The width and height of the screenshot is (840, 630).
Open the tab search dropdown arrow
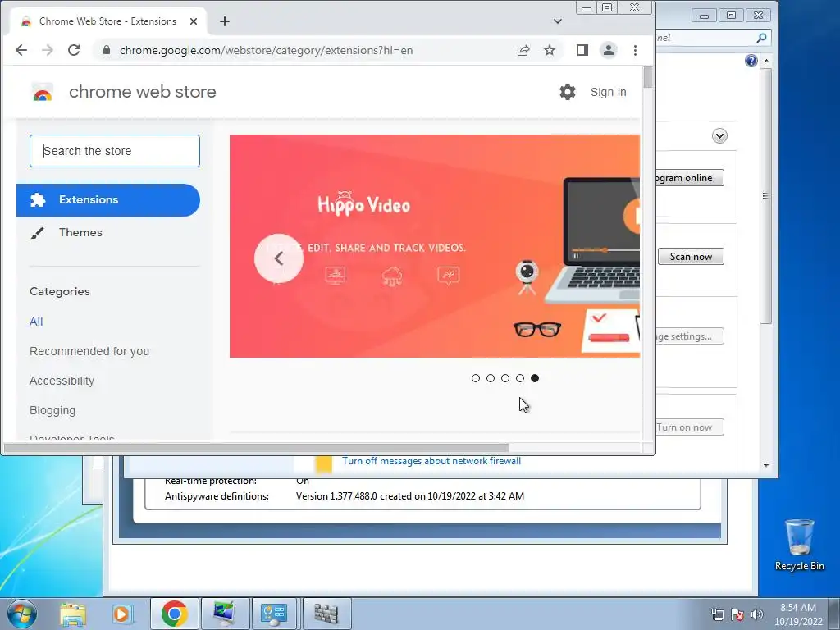point(558,21)
